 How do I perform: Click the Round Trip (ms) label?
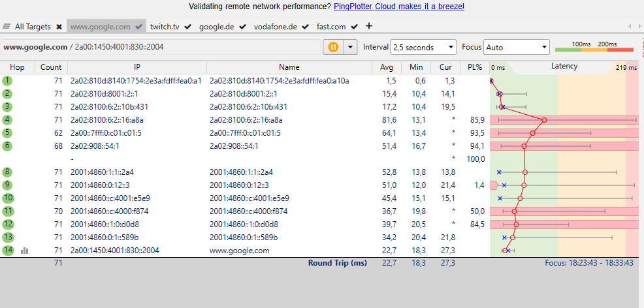[x=338, y=263]
